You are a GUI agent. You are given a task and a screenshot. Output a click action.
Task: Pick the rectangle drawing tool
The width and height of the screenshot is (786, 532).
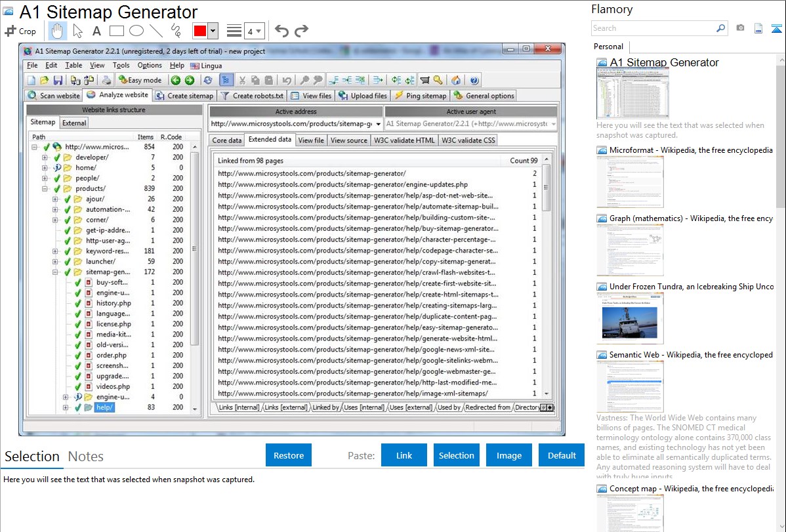pos(116,31)
